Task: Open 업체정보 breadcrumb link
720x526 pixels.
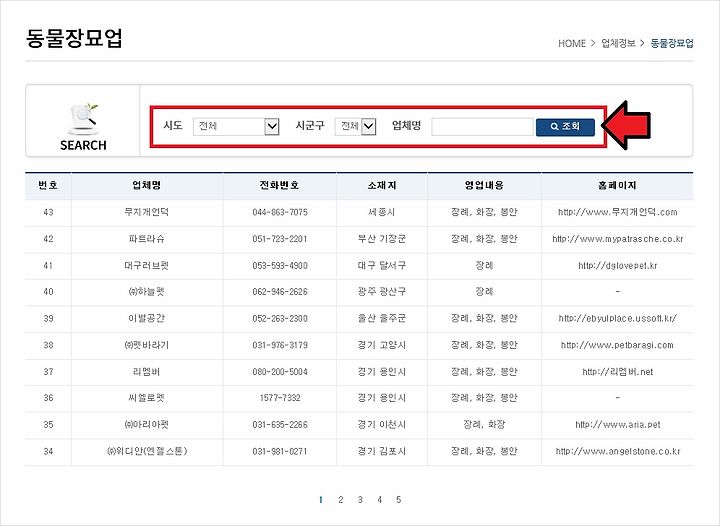Action: point(618,43)
